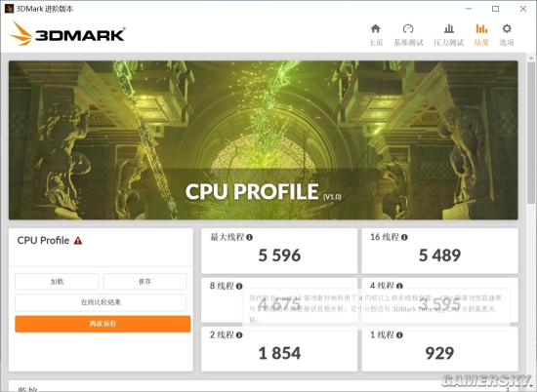Click scrollbar up arrow at top right
The width and height of the screenshot is (537, 392).
point(531,58)
